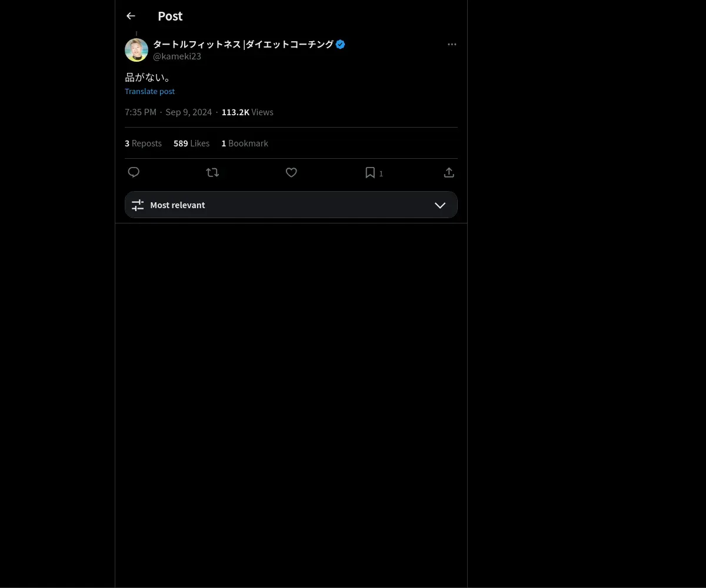Click the タートルフィットネス display name

coord(243,45)
